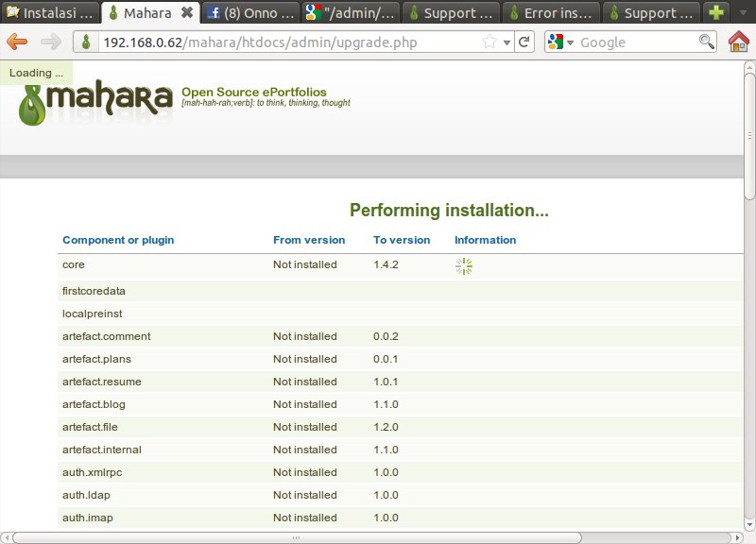Open a new tab with plus icon
This screenshot has height=544, width=756.
coord(717,13)
